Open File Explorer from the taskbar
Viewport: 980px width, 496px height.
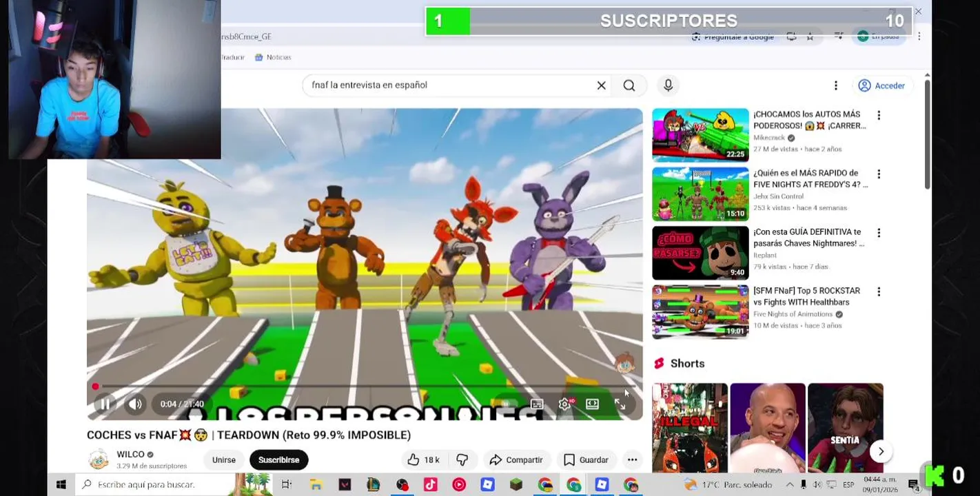click(316, 484)
